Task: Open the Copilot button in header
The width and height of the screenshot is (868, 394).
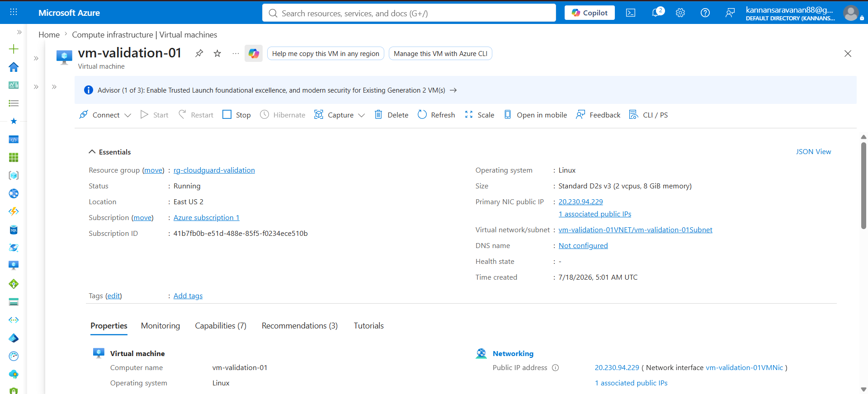Action: [590, 13]
